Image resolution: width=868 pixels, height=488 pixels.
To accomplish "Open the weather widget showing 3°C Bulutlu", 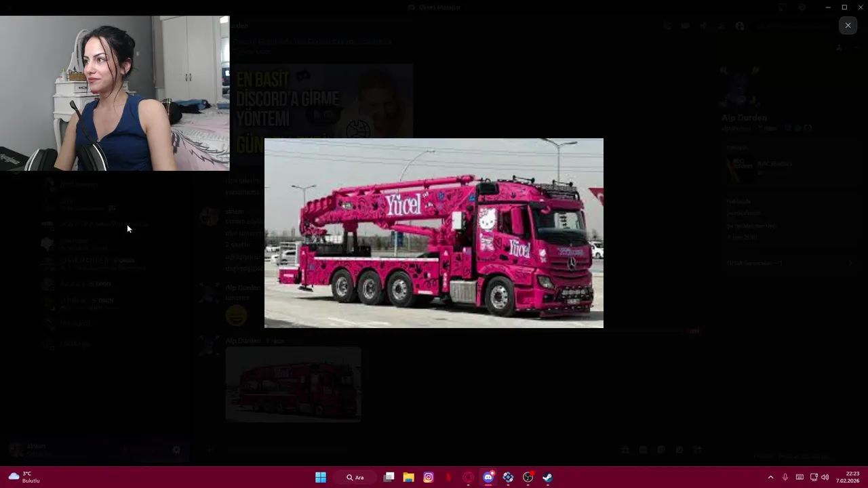I will point(24,477).
